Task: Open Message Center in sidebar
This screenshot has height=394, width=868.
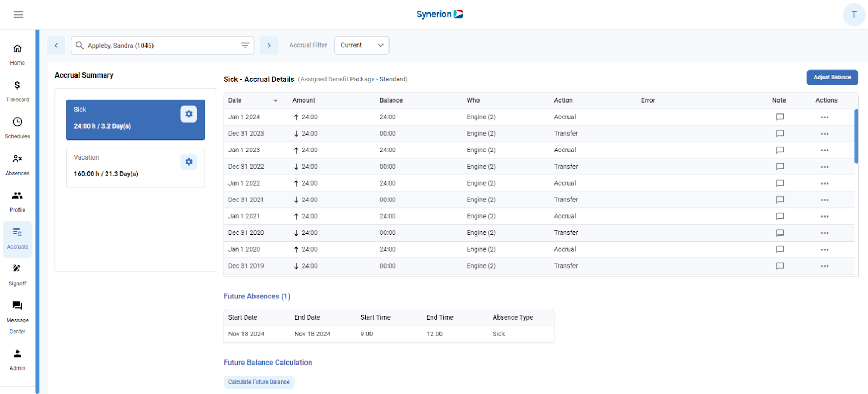Action: coord(17,318)
